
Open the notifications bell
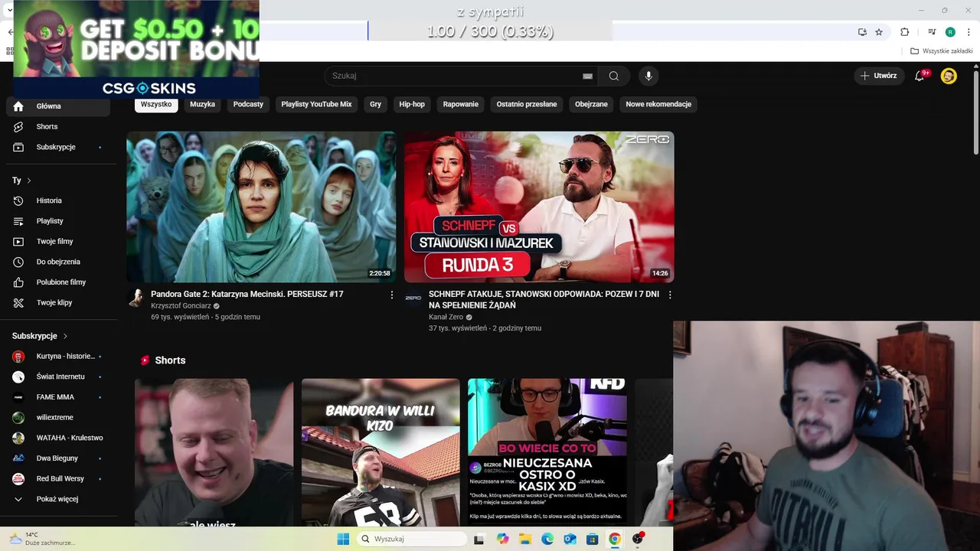(x=920, y=76)
